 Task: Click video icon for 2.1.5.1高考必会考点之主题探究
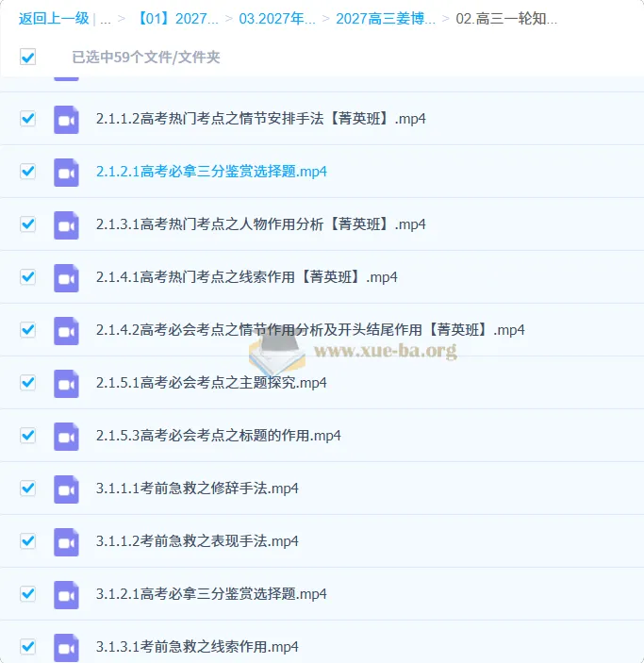[x=66, y=384]
